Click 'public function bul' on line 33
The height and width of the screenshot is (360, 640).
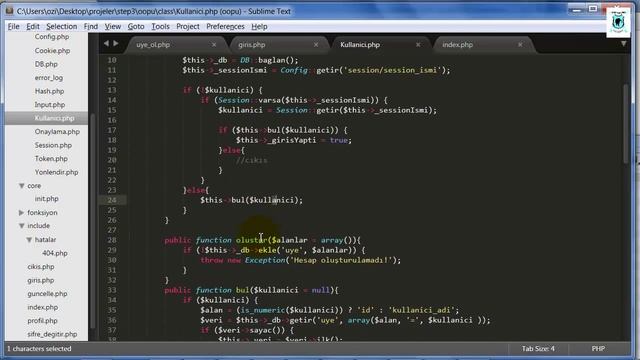click(207, 290)
